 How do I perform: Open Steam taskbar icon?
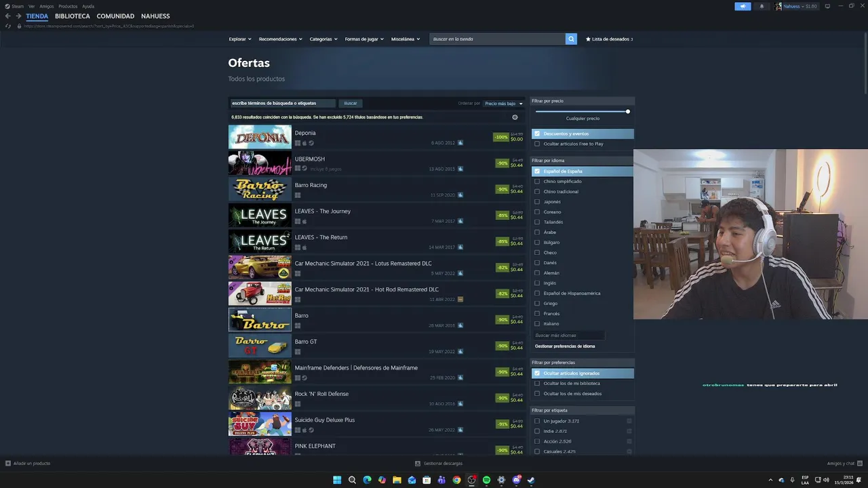point(531,480)
